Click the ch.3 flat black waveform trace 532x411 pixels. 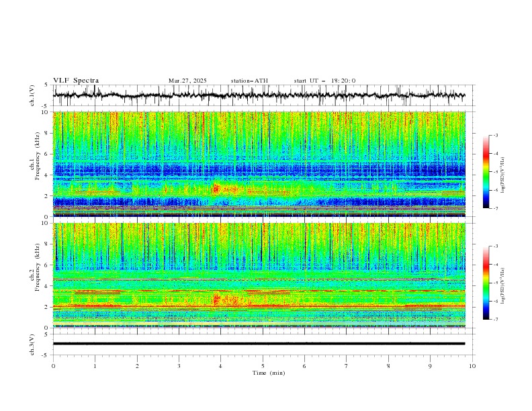coord(259,344)
